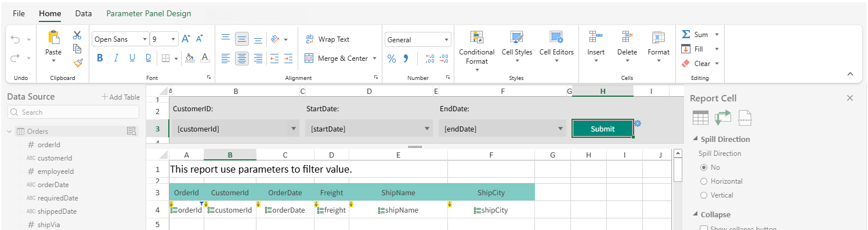Click the Submit button
868x230 pixels.
(x=603, y=129)
